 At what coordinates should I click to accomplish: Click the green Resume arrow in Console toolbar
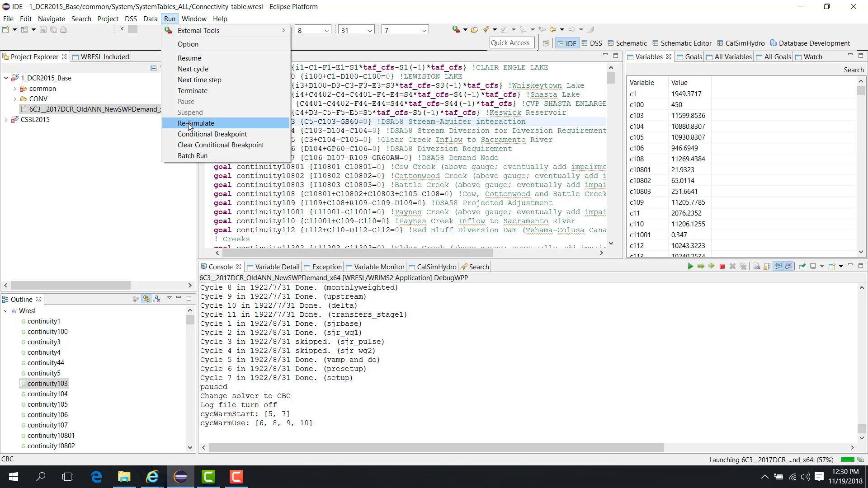(690, 267)
